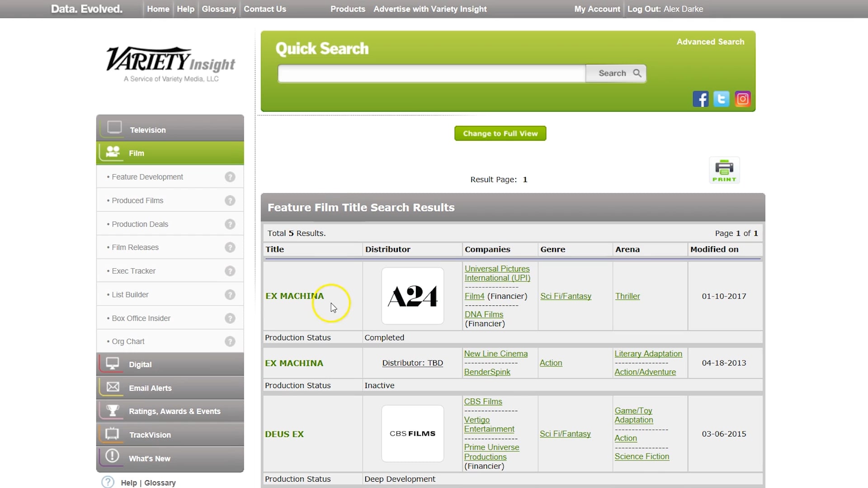Open Advanced Search
The width and height of the screenshot is (868, 488).
click(710, 42)
